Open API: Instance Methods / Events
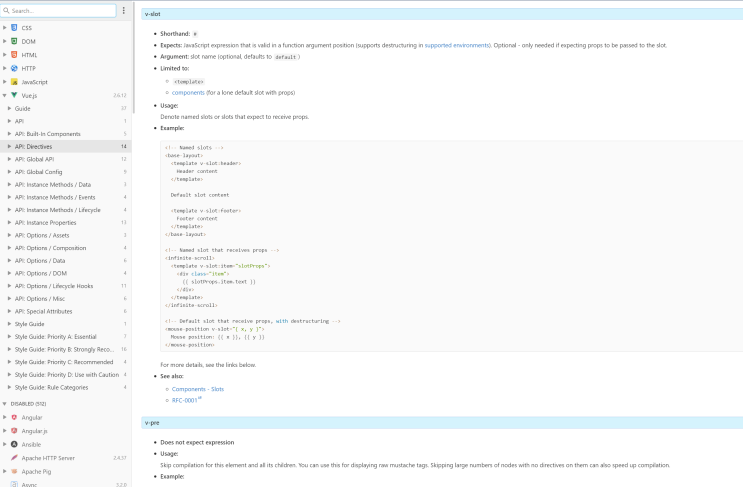 pos(66,197)
